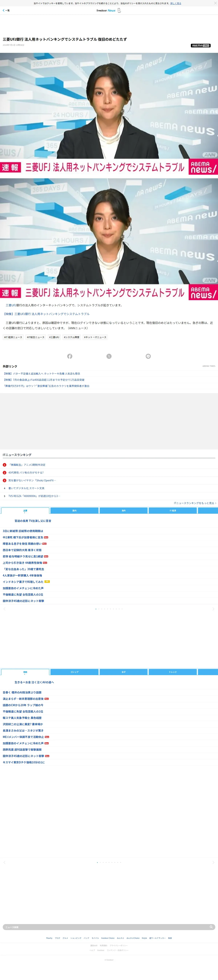Switch to the 海外 tab

(124, 511)
